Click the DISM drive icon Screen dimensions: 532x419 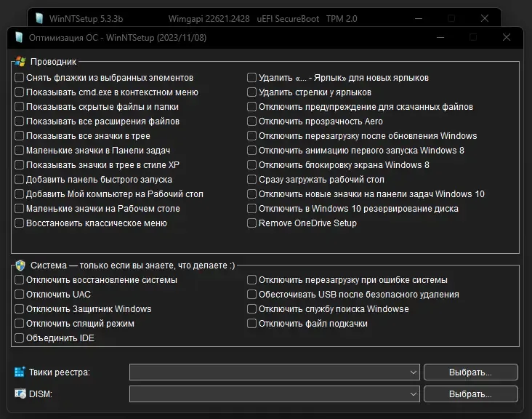pyautogui.click(x=20, y=394)
